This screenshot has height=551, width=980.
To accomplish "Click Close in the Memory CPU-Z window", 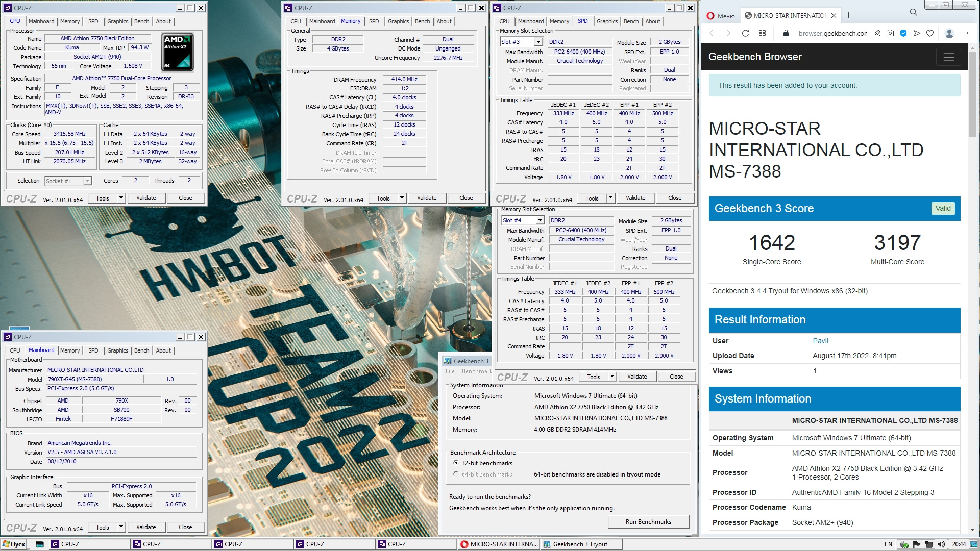I will click(x=466, y=198).
